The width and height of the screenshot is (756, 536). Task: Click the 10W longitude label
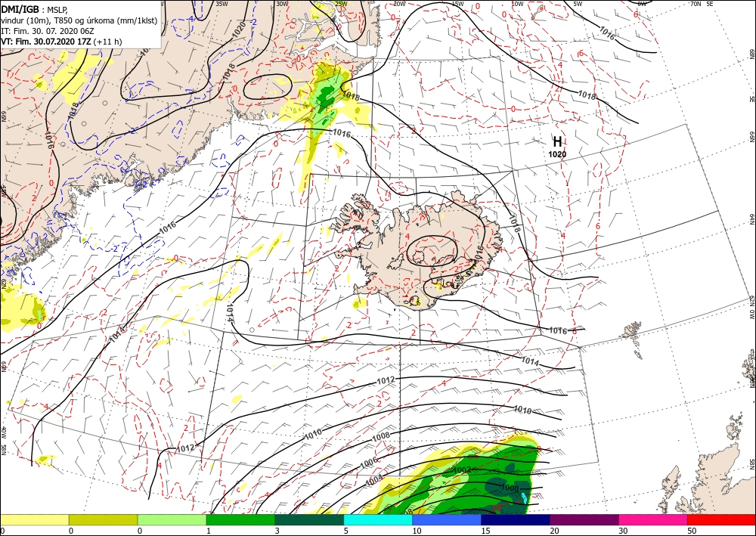[x=517, y=3]
